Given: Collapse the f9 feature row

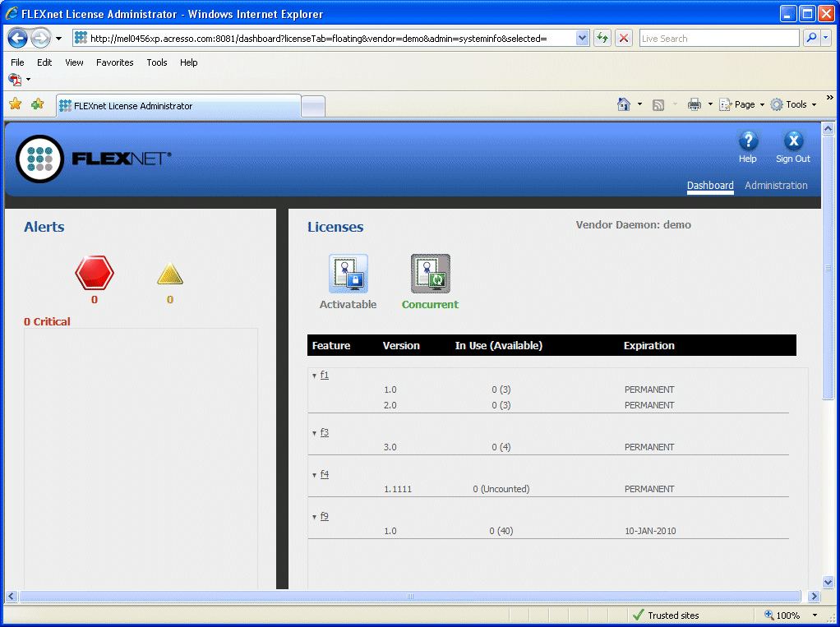Looking at the screenshot, I should click(314, 517).
